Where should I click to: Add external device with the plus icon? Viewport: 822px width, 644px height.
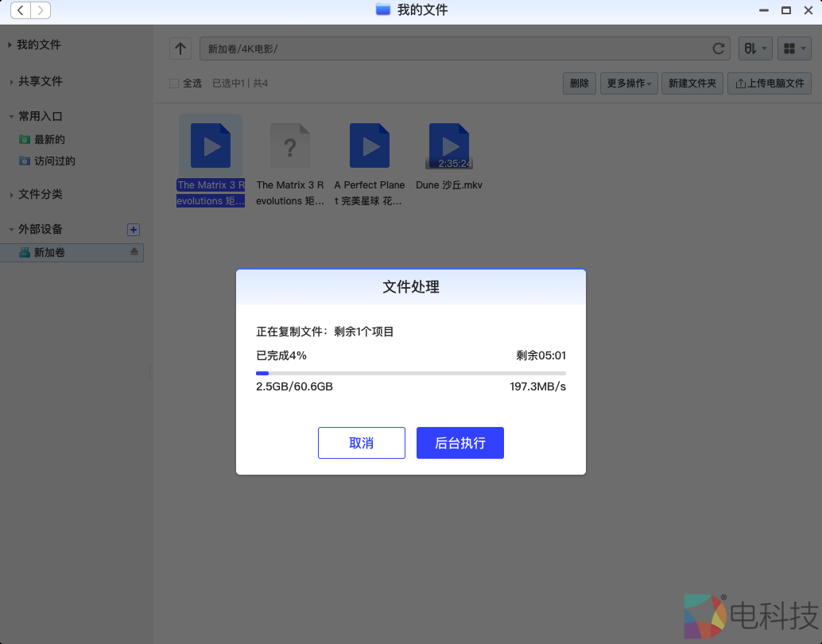(x=134, y=230)
